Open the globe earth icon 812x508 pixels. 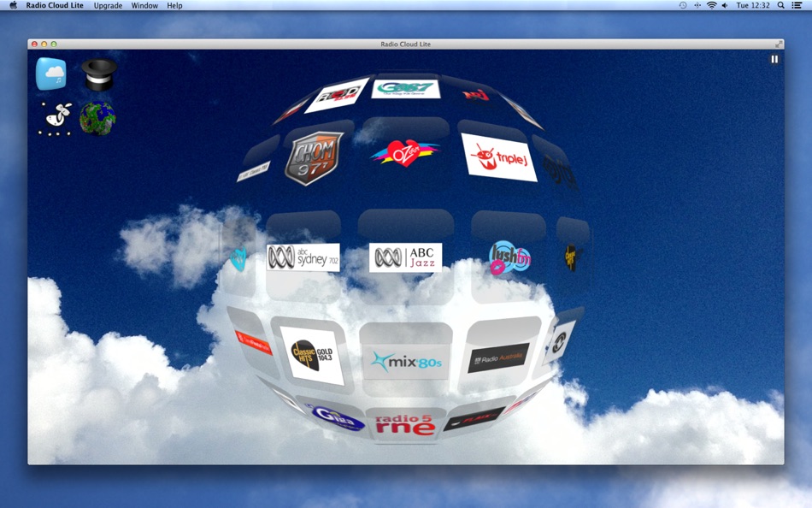pos(97,119)
